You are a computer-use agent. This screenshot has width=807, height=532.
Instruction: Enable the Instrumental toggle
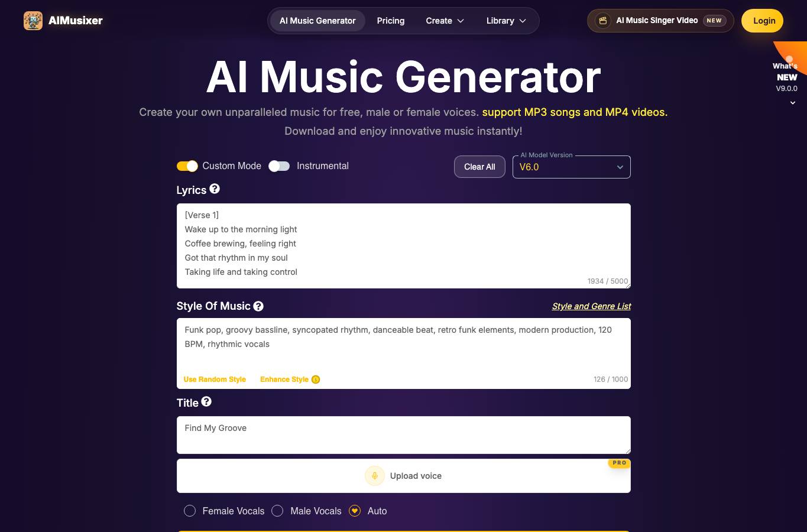(x=279, y=166)
